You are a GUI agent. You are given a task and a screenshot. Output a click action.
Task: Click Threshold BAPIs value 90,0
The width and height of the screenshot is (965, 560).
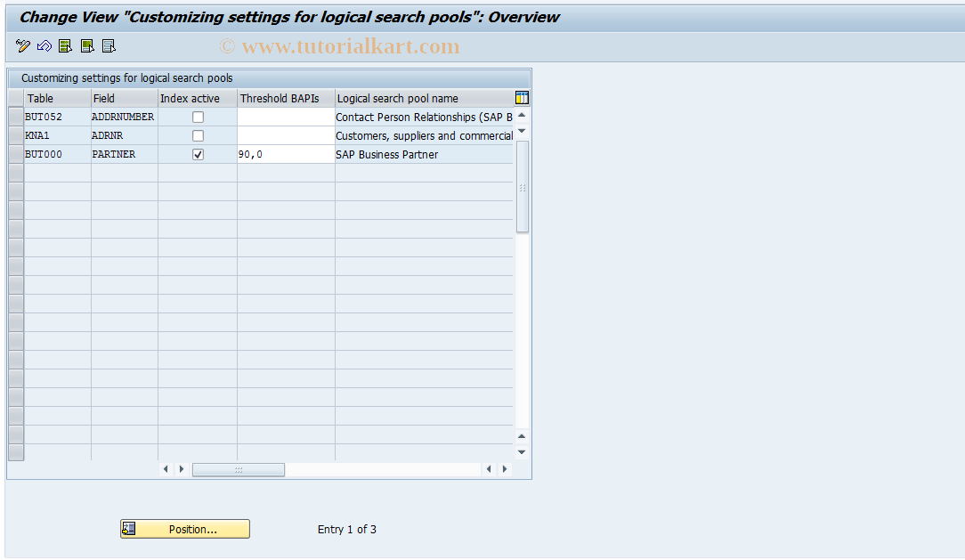[286, 154]
